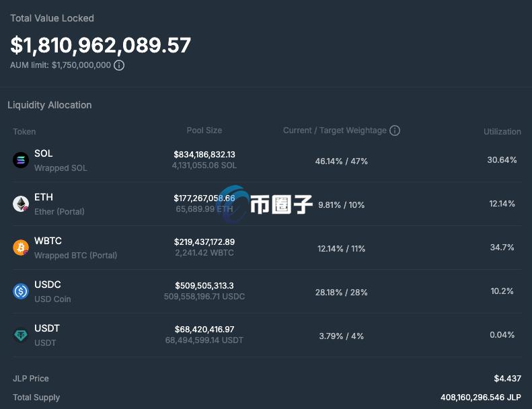The width and height of the screenshot is (532, 409).
Task: Open the Target Weightage info icon
Action: pos(395,131)
